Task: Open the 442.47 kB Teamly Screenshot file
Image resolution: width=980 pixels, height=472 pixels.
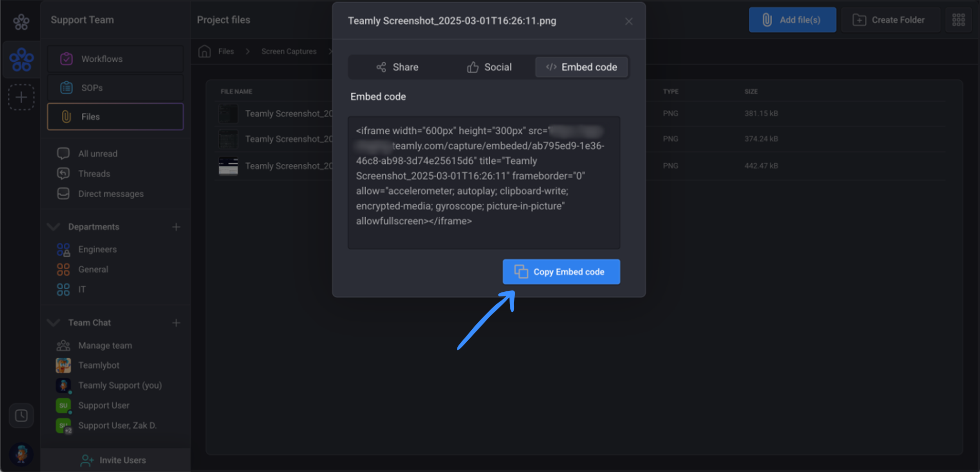Action: 289,166
